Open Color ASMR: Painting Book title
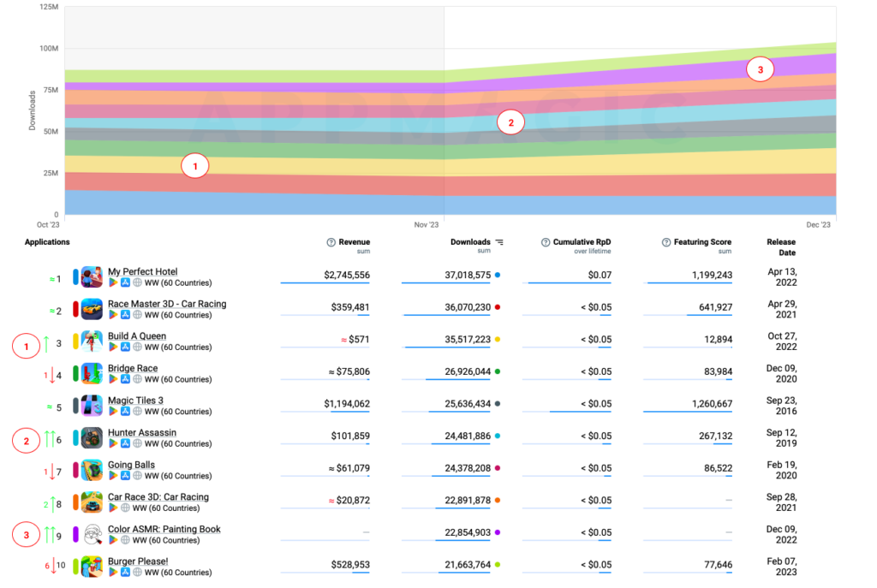The height and width of the screenshot is (588, 877). (164, 529)
